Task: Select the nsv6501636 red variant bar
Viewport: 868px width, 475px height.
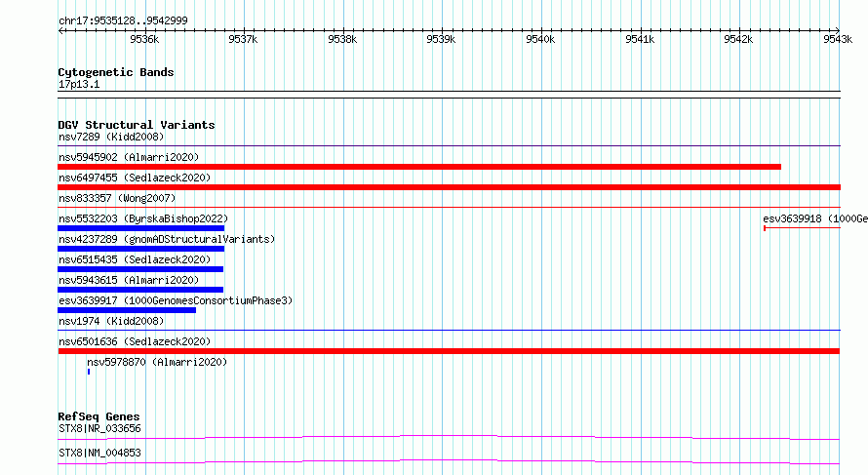Action: click(x=449, y=351)
